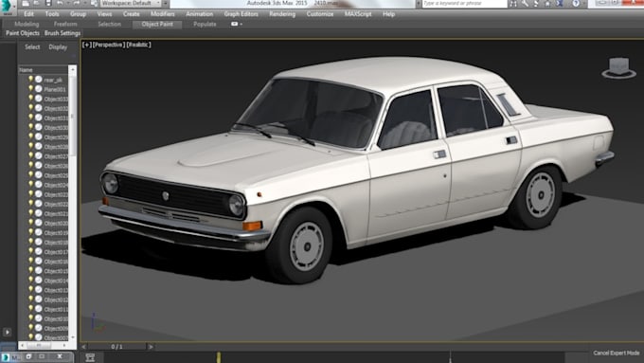Click the New Scene icon in quick access toolbar

26,3
